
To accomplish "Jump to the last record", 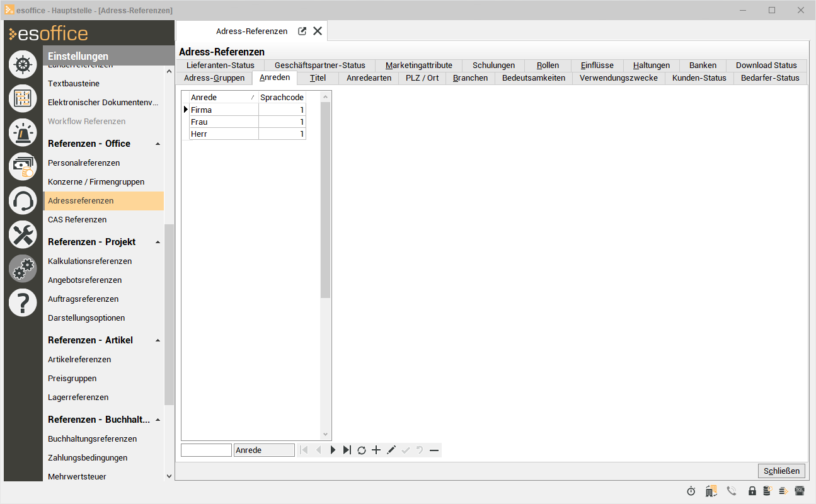I will coord(347,450).
